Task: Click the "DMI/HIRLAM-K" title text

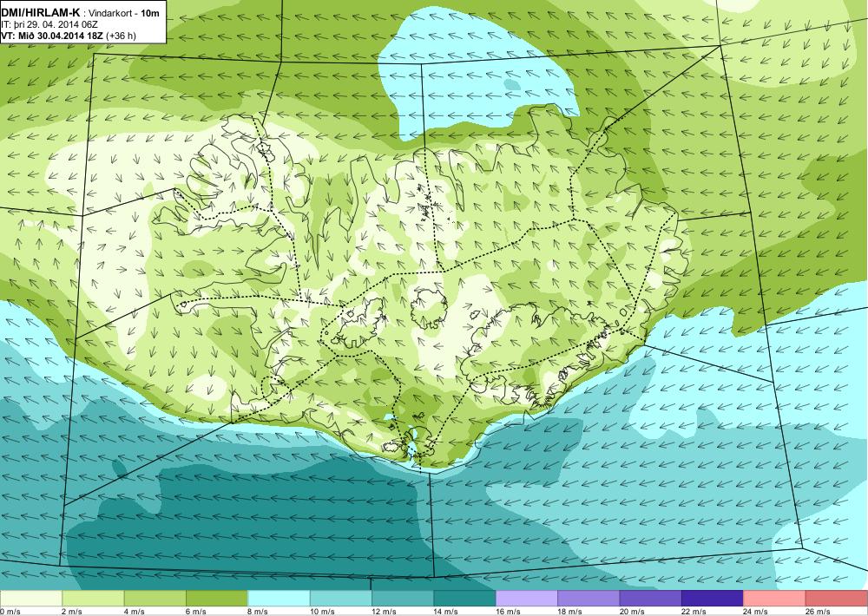Action: [x=41, y=12]
